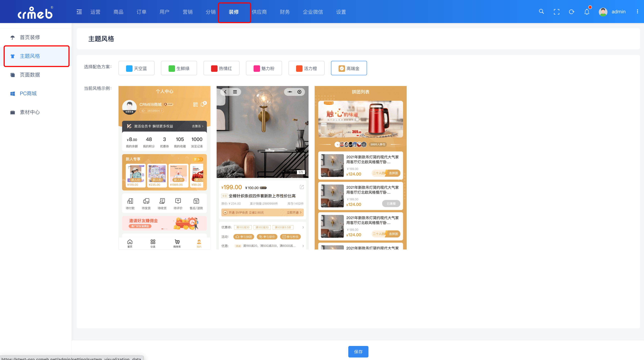644x360 pixels.
Task: Click 更多 in 新人专享 section
Action: click(x=198, y=159)
